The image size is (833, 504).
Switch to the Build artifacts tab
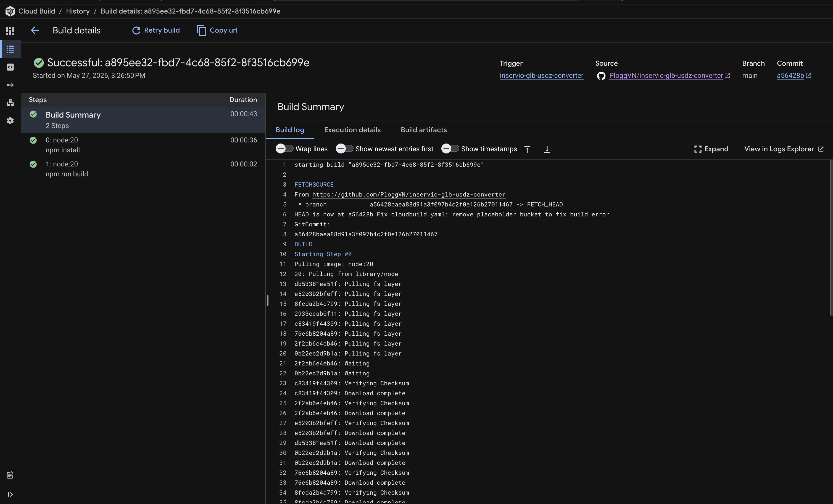424,130
